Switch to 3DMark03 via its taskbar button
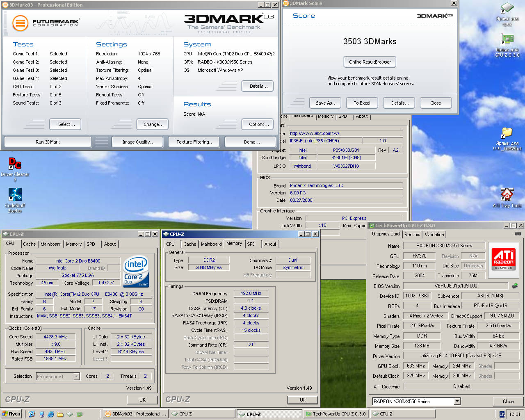This screenshot has width=525, height=420. coord(135,414)
